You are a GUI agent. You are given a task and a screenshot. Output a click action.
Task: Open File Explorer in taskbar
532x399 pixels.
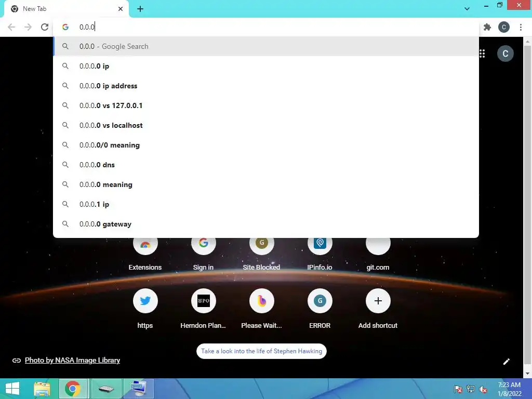(42, 389)
